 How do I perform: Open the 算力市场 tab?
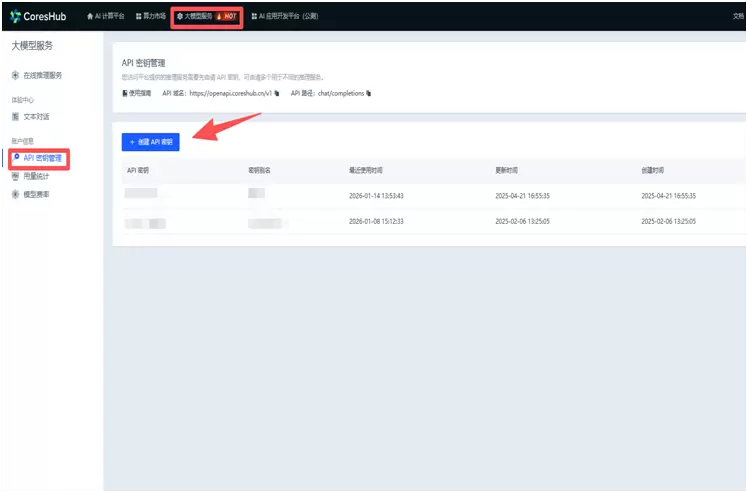(152, 17)
